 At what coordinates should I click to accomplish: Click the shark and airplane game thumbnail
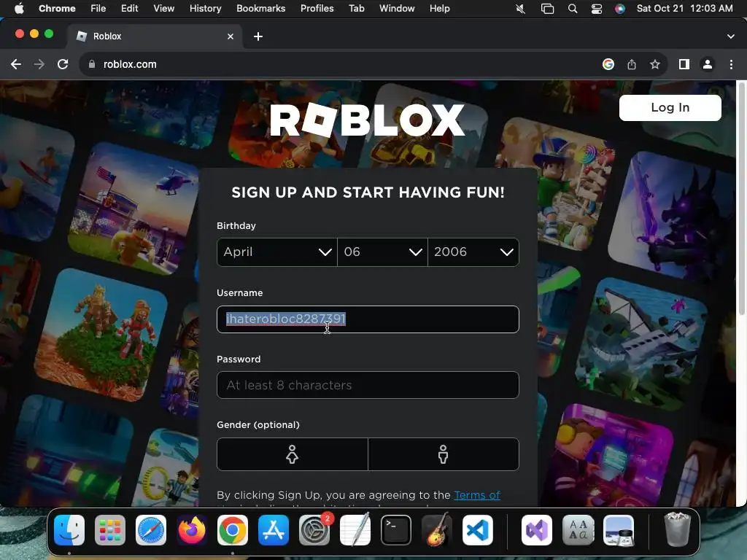pos(640,344)
